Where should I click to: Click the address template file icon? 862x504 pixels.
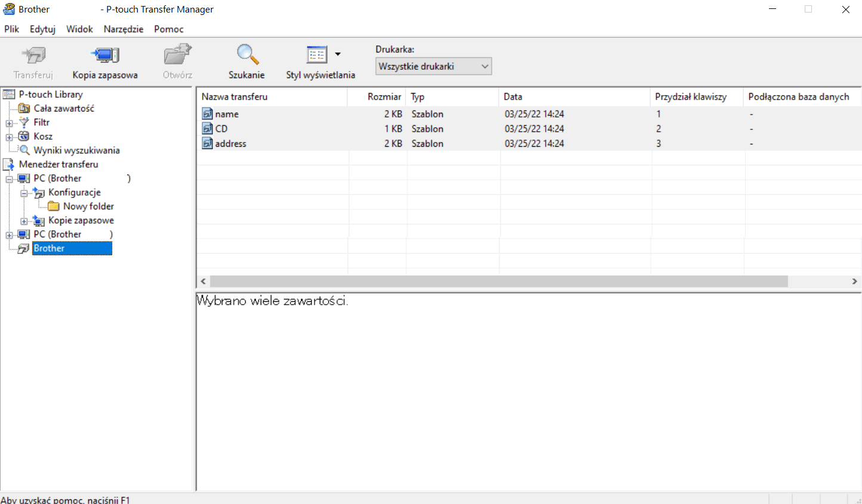tap(208, 144)
